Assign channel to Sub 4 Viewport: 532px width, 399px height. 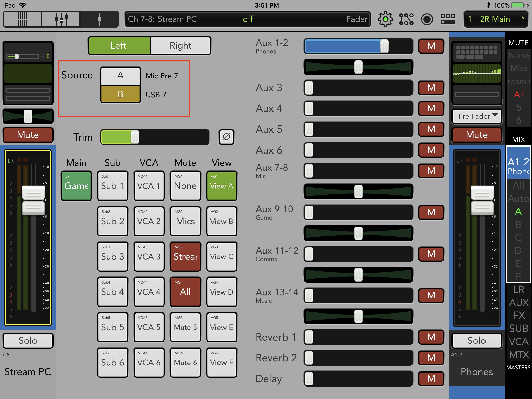pos(112,292)
